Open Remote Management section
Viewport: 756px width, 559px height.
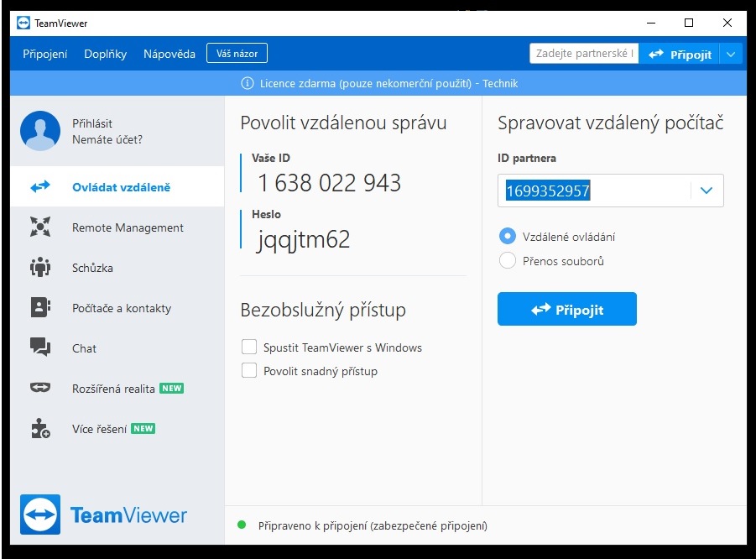(x=117, y=227)
